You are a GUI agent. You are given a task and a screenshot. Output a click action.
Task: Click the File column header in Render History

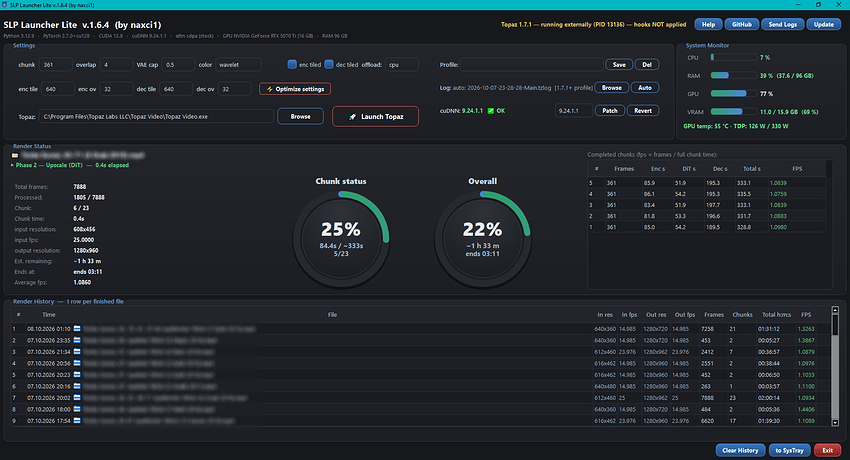pos(332,315)
